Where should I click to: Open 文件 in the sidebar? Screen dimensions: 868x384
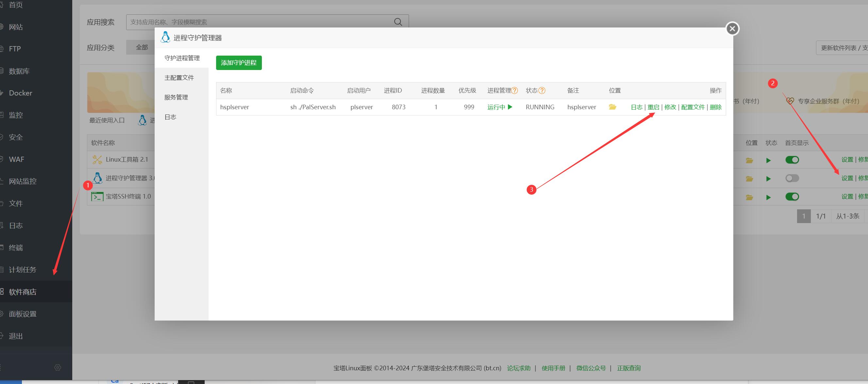(x=16, y=203)
